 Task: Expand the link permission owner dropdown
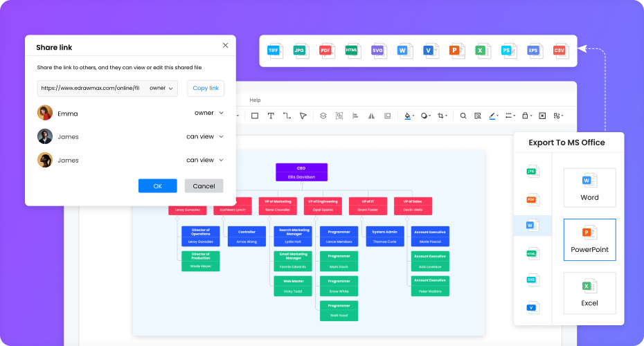[161, 89]
